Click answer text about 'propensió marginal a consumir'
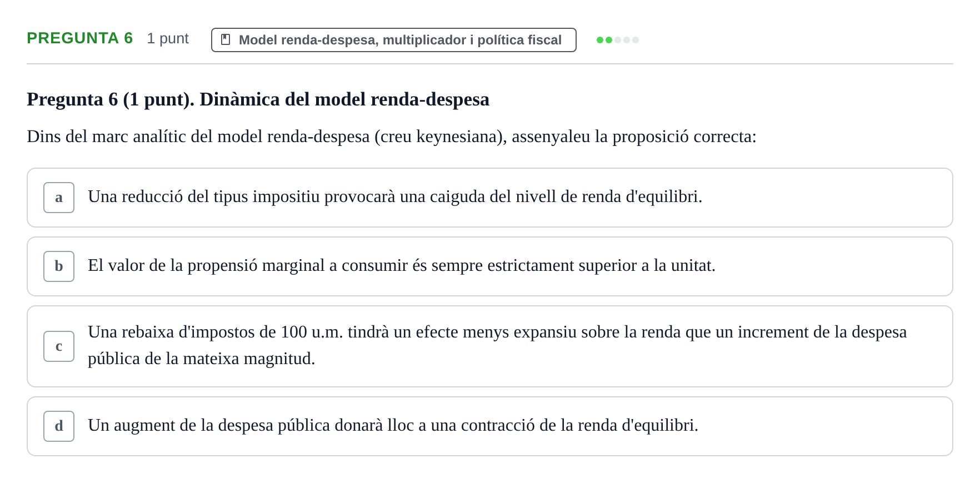This screenshot has height=484, width=980. point(402,265)
